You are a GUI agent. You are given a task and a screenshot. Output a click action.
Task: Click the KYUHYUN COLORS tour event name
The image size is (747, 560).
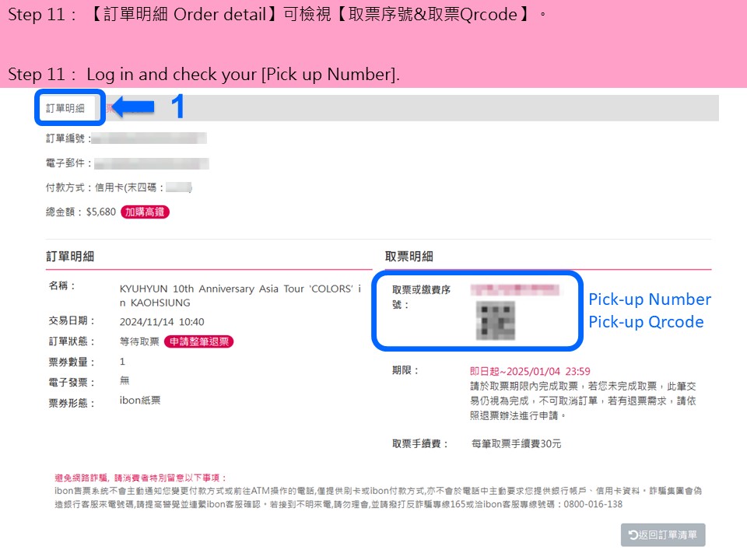[240, 296]
